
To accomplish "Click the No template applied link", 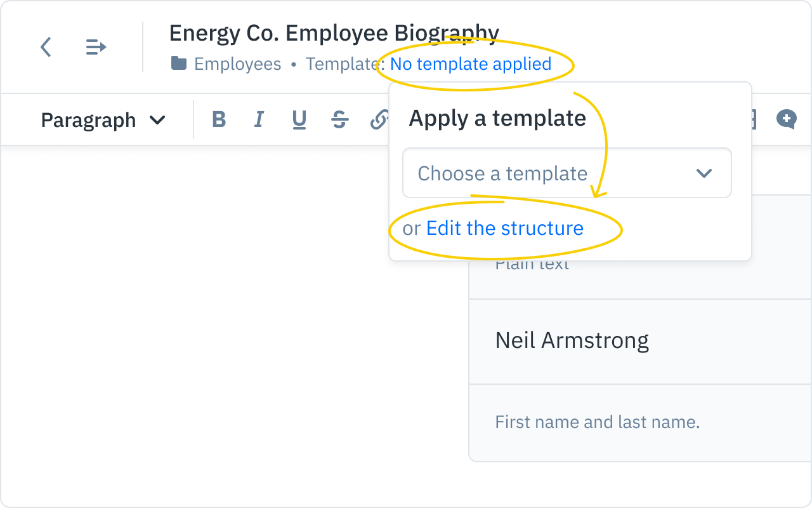I will (471, 64).
